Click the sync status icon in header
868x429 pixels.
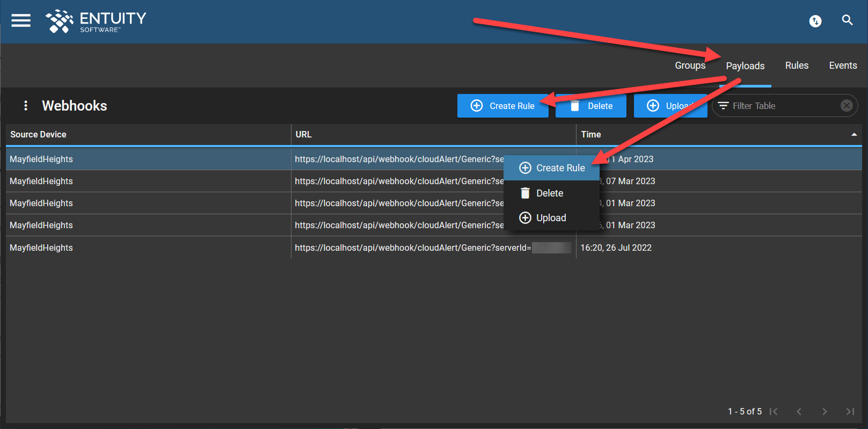[x=815, y=21]
